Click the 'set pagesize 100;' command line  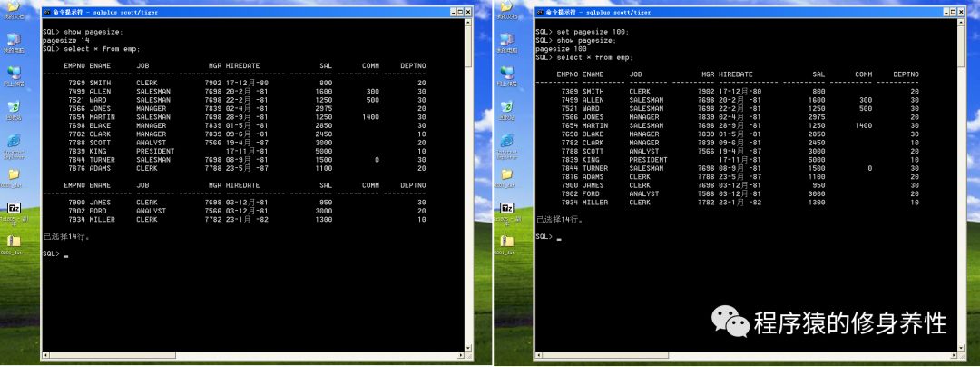click(x=593, y=32)
